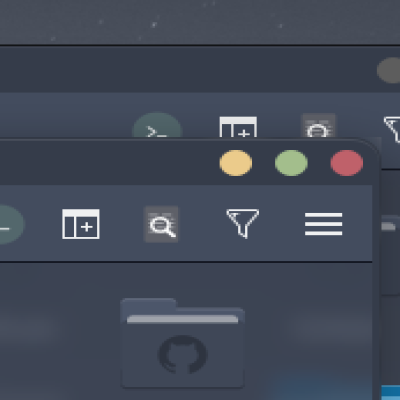This screenshot has height=400, width=400.
Task: Click the blue highlighted item at bottom corner
Action: tap(390, 393)
